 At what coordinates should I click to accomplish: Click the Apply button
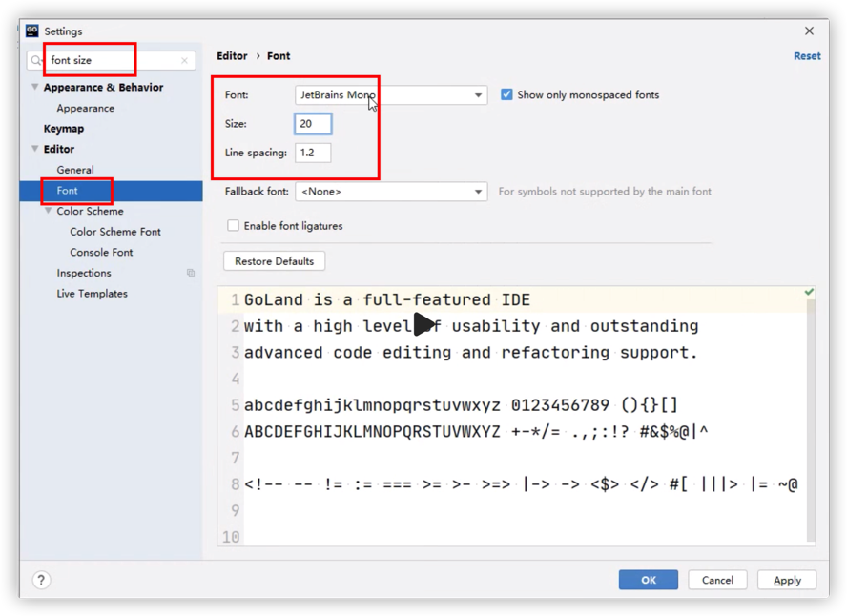click(x=787, y=580)
